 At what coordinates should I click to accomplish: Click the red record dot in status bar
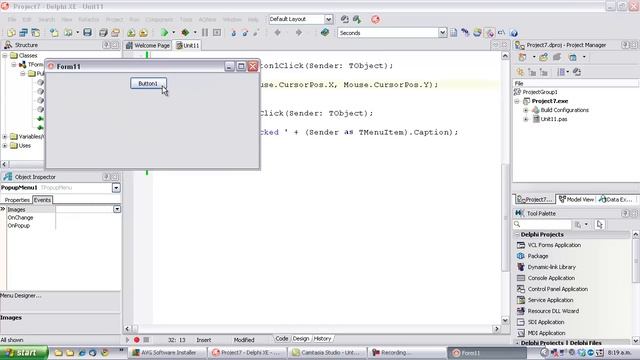pyautogui.click(x=137, y=340)
